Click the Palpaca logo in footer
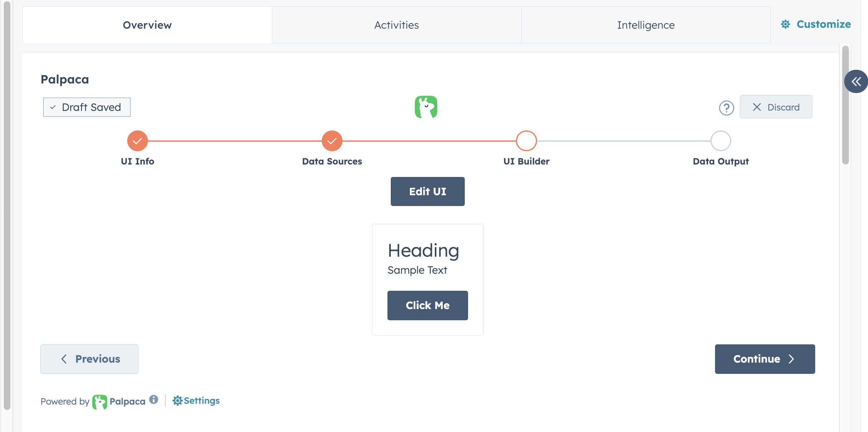Image resolution: width=868 pixels, height=432 pixels. [x=100, y=402]
